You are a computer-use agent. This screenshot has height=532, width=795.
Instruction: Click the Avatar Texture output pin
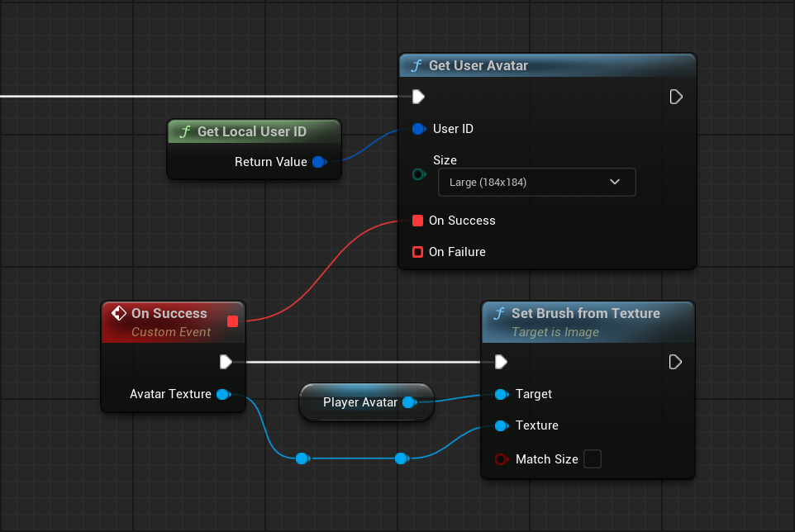pyautogui.click(x=222, y=395)
